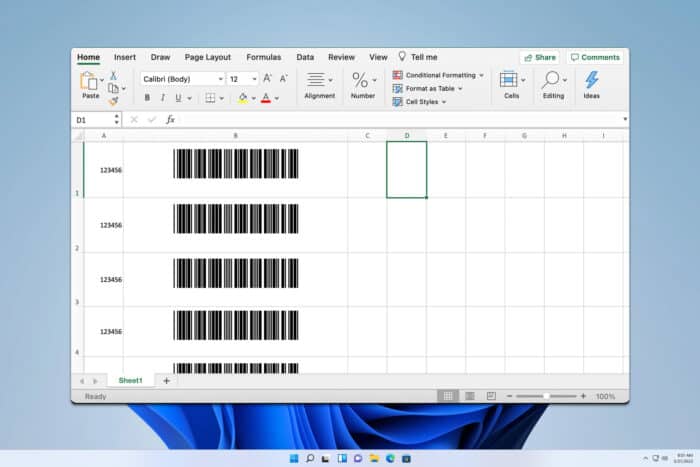Open the Data ribbon tab
The width and height of the screenshot is (700, 467).
point(305,57)
